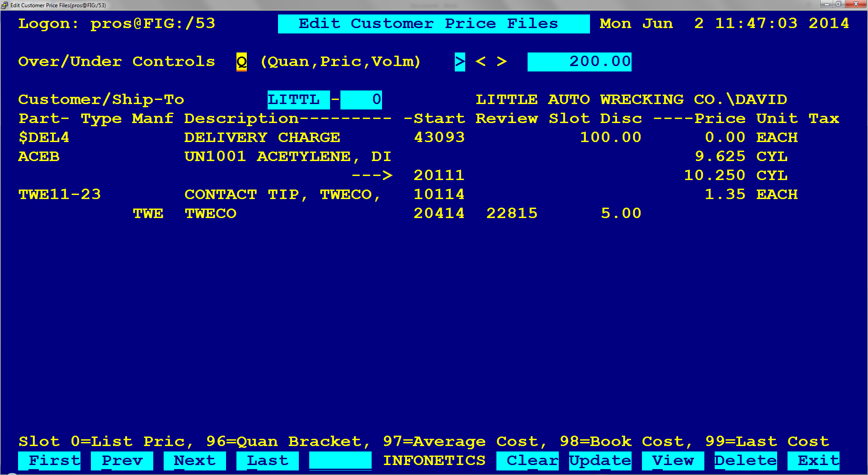The image size is (868, 475).
Task: Select part TWE11-23
Action: tap(60, 195)
